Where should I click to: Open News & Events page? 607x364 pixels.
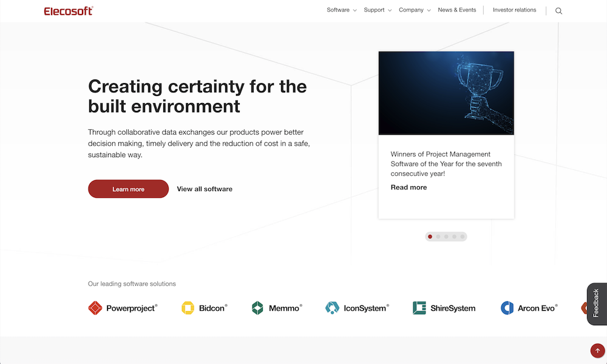point(457,10)
